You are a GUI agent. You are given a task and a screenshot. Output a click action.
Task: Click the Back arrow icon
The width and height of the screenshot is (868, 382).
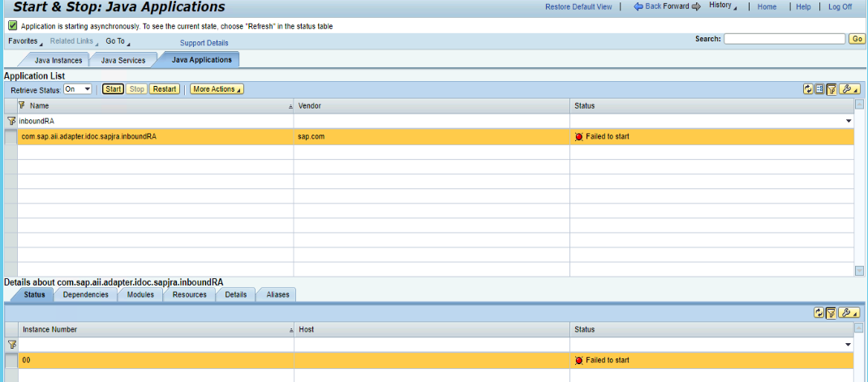click(x=638, y=6)
